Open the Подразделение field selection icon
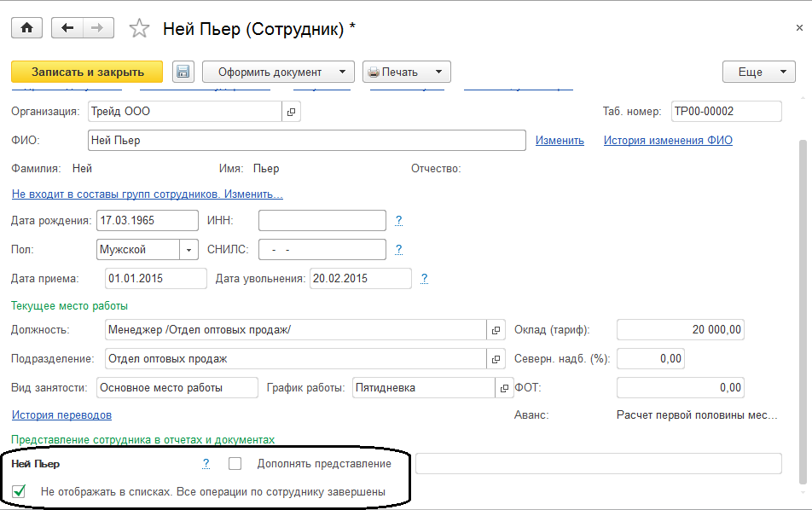 (x=496, y=359)
